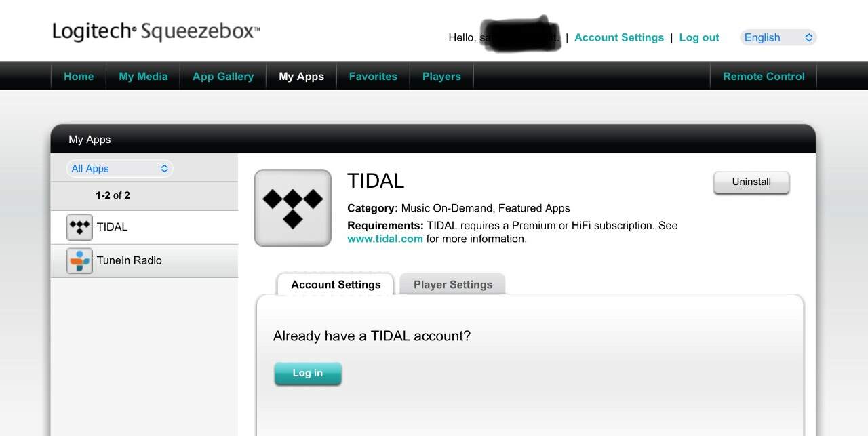Click the large TIDAL logo thumbnail
Screen dimensions: 868x436
point(293,207)
